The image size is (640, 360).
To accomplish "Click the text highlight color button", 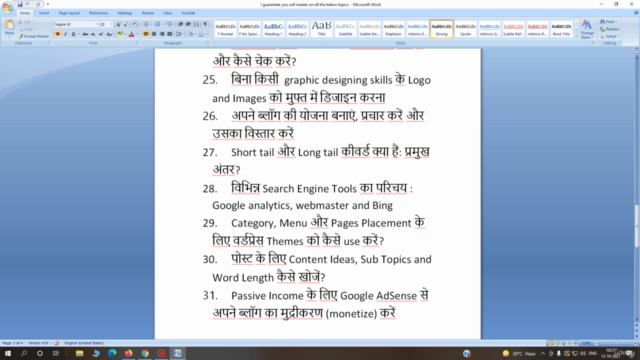I will pos(120,34).
